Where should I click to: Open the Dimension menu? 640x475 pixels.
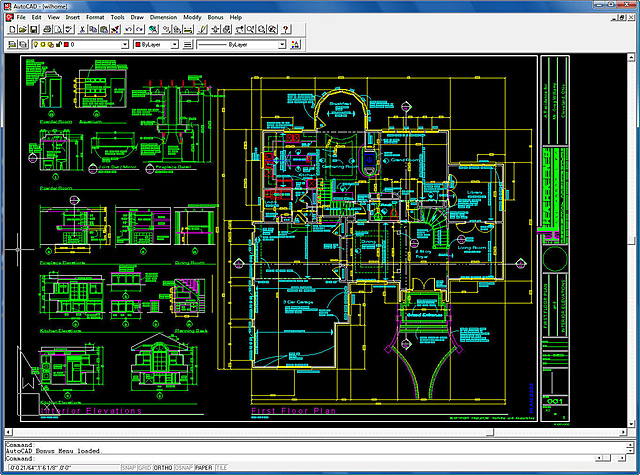pos(163,17)
